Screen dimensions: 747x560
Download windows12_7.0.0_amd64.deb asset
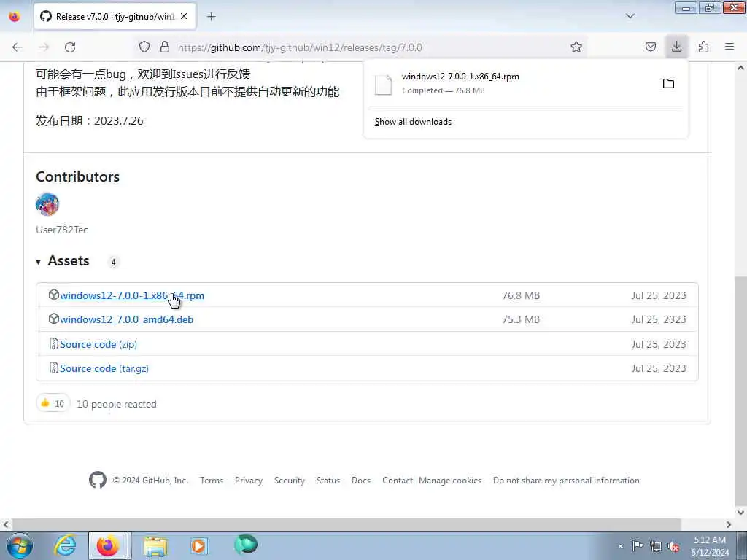coord(126,319)
